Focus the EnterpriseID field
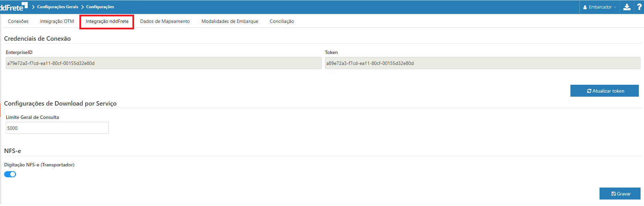This screenshot has height=206, width=644. [164, 63]
